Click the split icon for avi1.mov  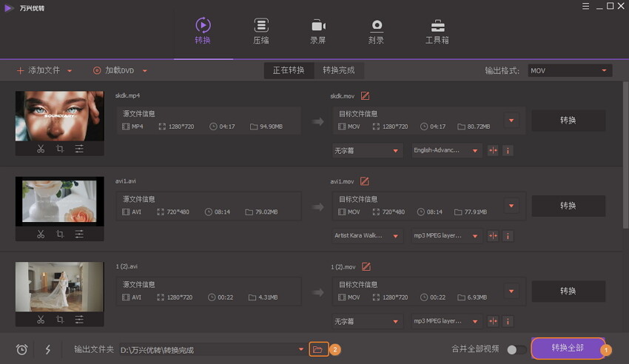(493, 236)
